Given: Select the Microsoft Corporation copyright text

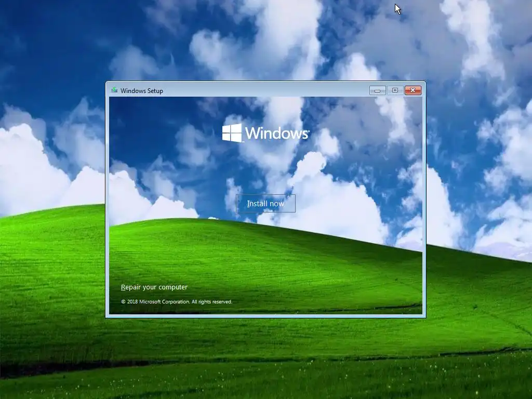Looking at the screenshot, I should point(177,302).
